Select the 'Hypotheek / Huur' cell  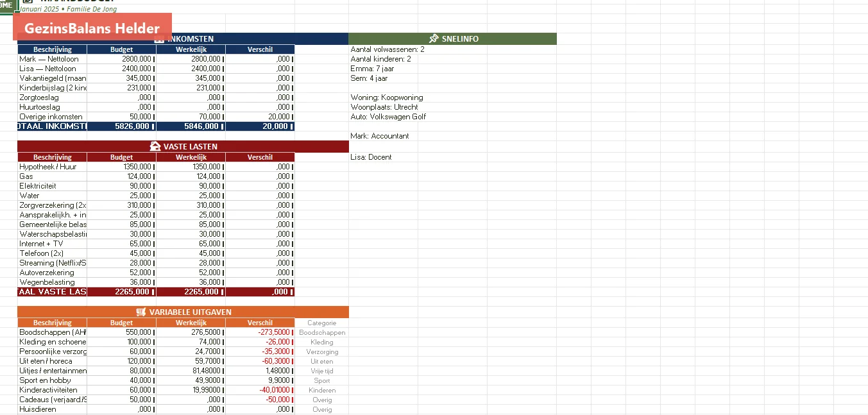pyautogui.click(x=52, y=167)
